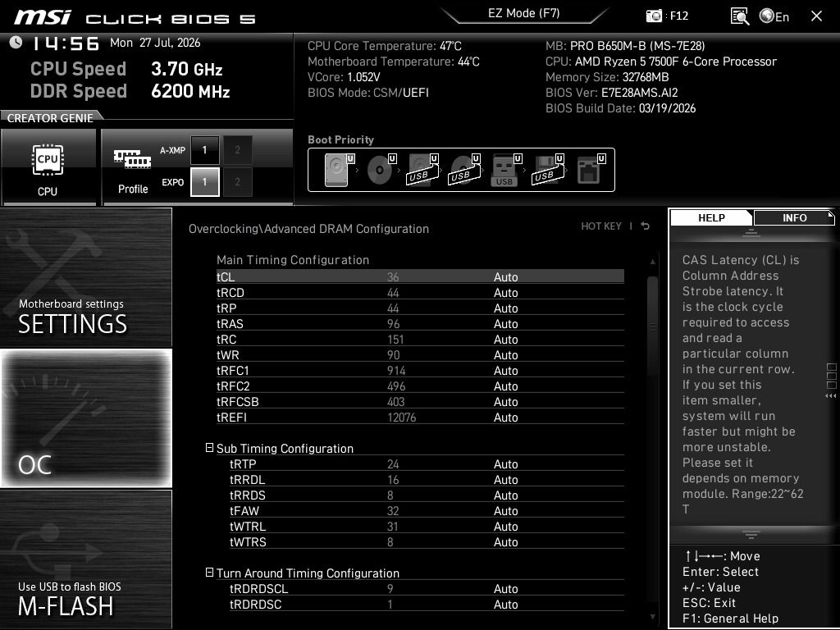Open the OC overclocking panel
Screen dimensions: 840x630
tap(85, 418)
